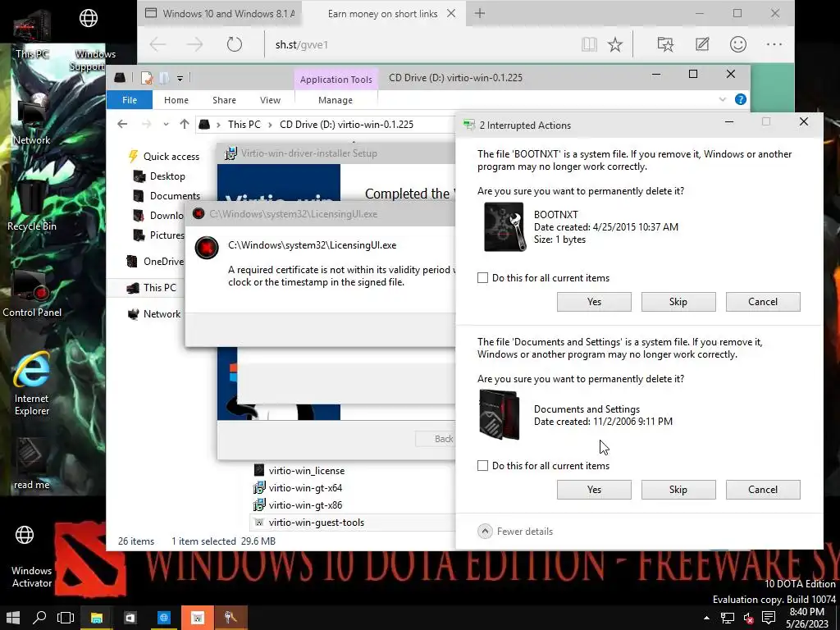The width and height of the screenshot is (840, 630).
Task: Open Quick Access Toolbar customize dropdown
Action: coord(180,79)
